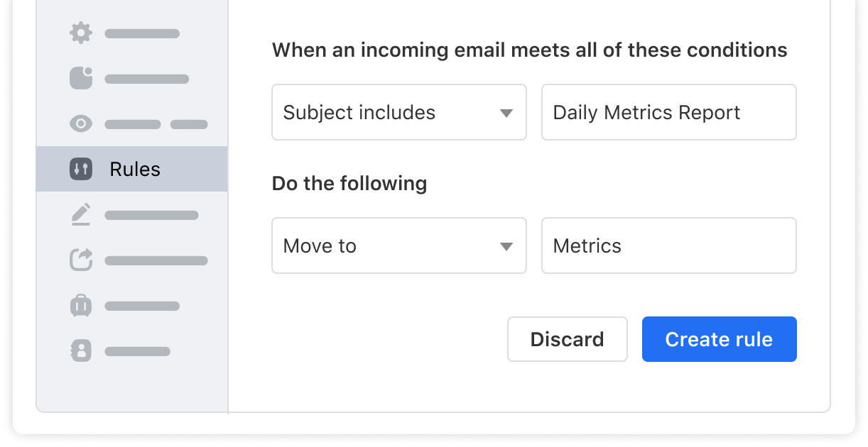Expand the Move to action dropdown

tap(398, 245)
